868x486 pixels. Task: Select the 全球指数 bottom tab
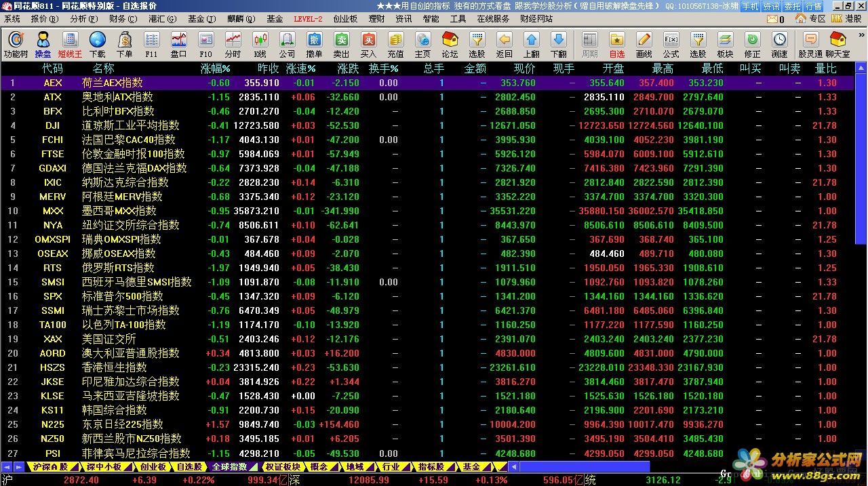(x=229, y=467)
